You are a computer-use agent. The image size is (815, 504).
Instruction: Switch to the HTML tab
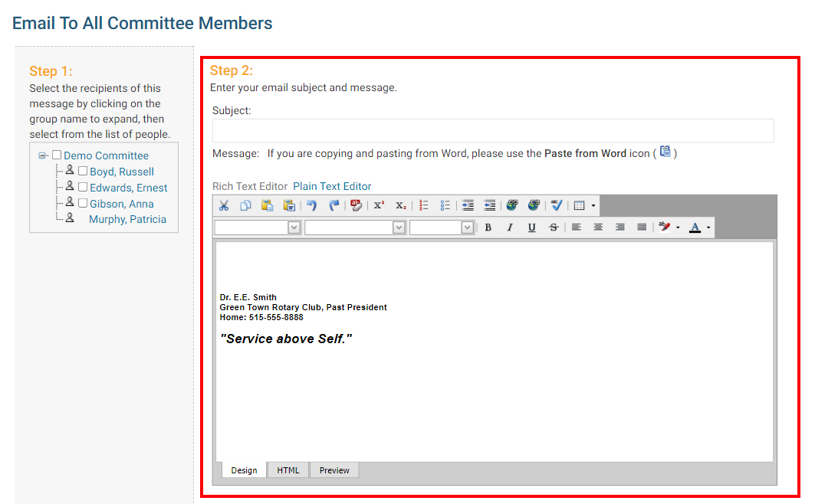pyautogui.click(x=288, y=470)
